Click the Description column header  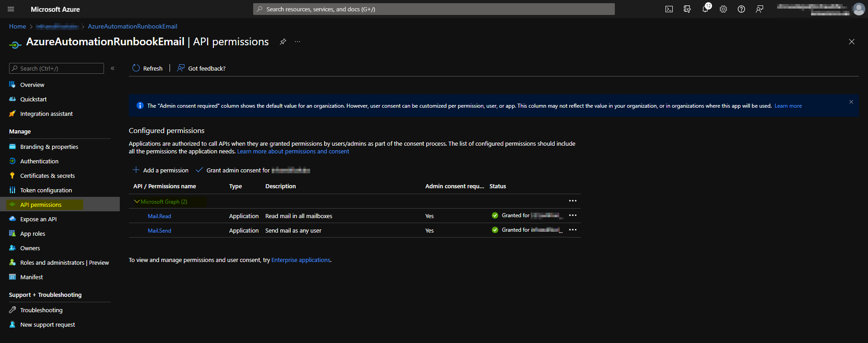click(x=281, y=186)
